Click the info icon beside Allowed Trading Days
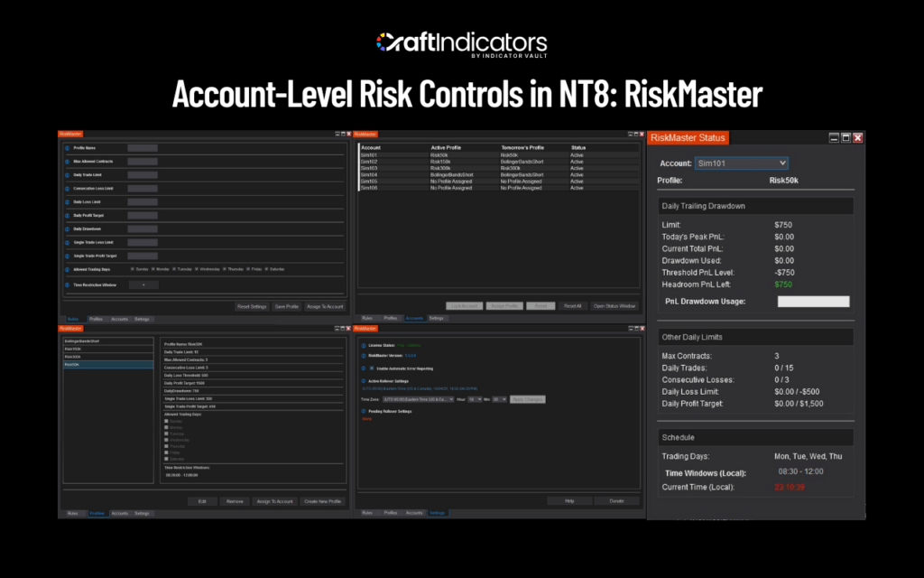The image size is (924, 578). (x=67, y=269)
